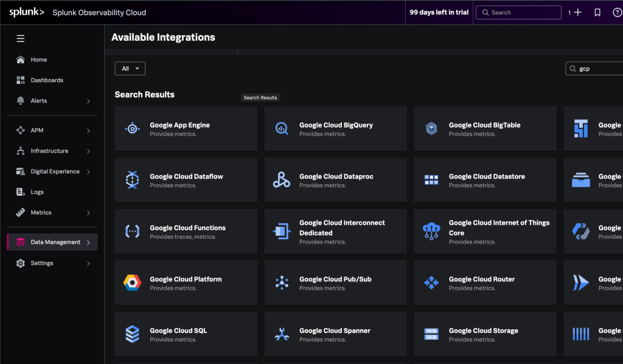
Task: Open Logs from the sidebar
Action: (x=37, y=192)
